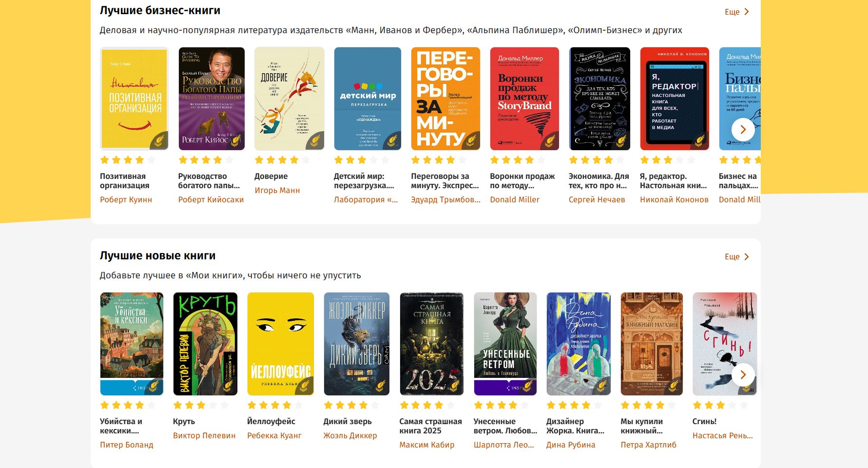Open title 'Круть' text
Screen dimensions: 868x468
tap(184, 421)
